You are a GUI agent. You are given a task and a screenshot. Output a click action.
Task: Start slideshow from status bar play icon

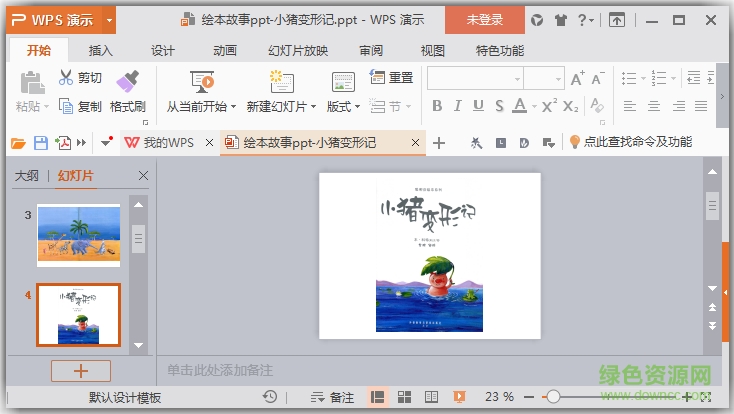[460, 397]
